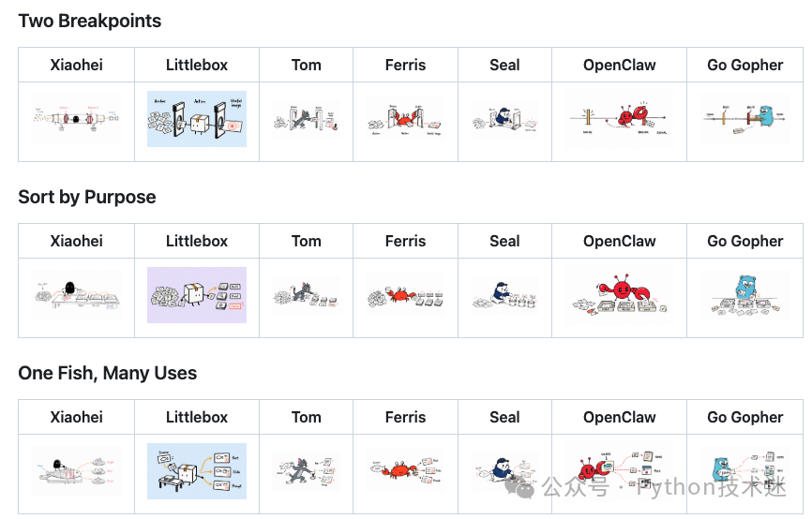
Task: View Tom's One Fish, Many Uses image
Action: click(x=306, y=471)
